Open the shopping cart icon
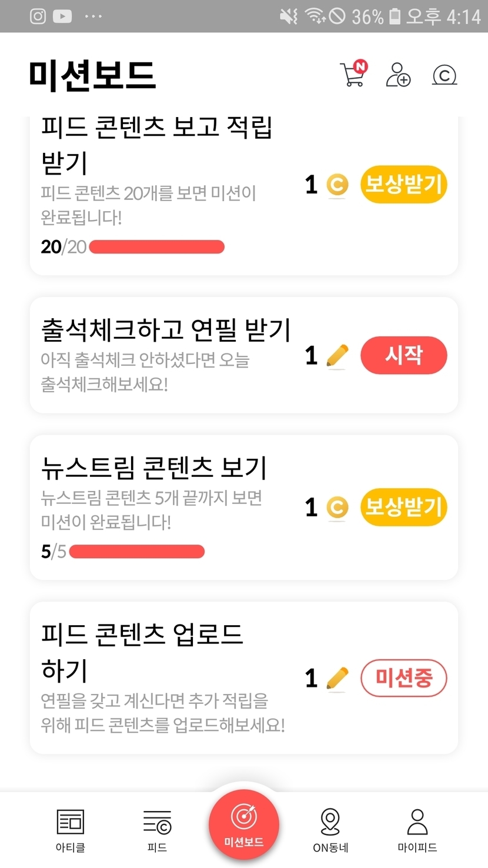This screenshot has width=488, height=868. 353,75
